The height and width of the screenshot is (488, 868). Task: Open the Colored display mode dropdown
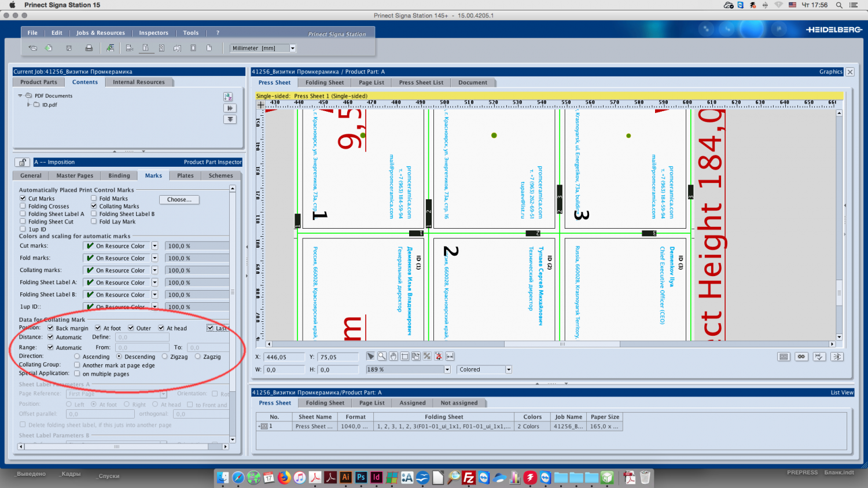tap(509, 369)
